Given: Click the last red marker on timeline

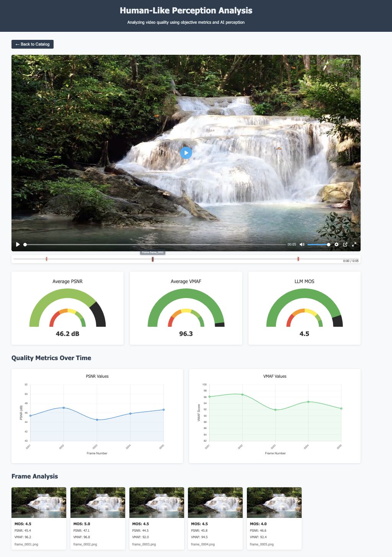Looking at the screenshot, I should tap(298, 259).
